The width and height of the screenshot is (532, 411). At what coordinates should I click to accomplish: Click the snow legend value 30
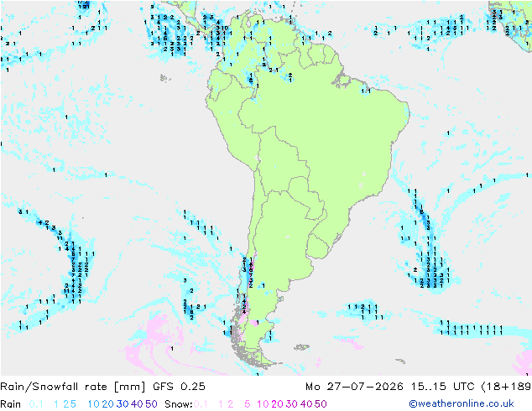[x=292, y=404]
